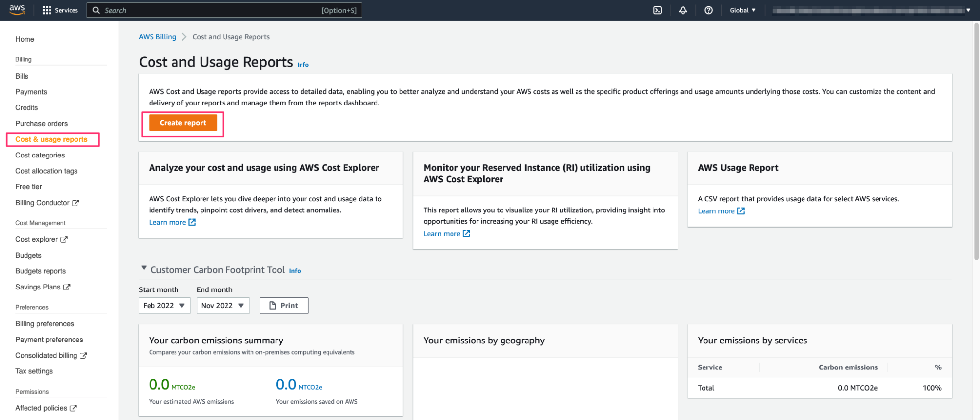Click external link icon beside Billing Conductor

pyautogui.click(x=75, y=203)
